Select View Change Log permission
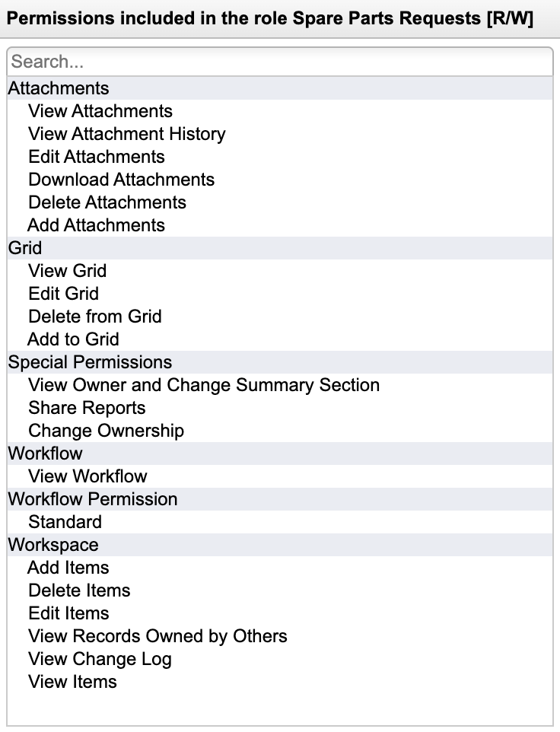Screen dimensions: 560x732 [100, 659]
